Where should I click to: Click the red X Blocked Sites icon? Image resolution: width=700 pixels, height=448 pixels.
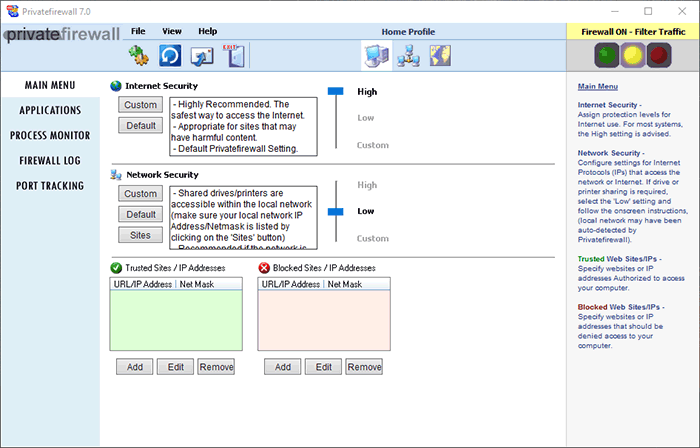[x=264, y=268]
